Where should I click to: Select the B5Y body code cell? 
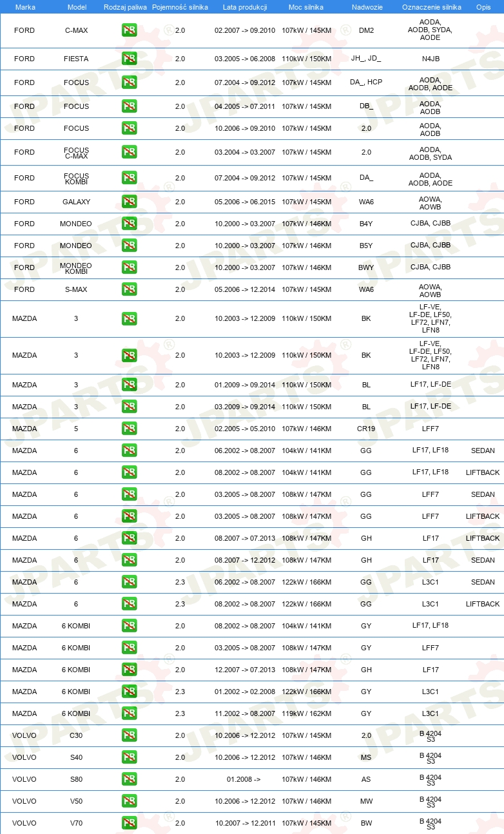coord(366,246)
